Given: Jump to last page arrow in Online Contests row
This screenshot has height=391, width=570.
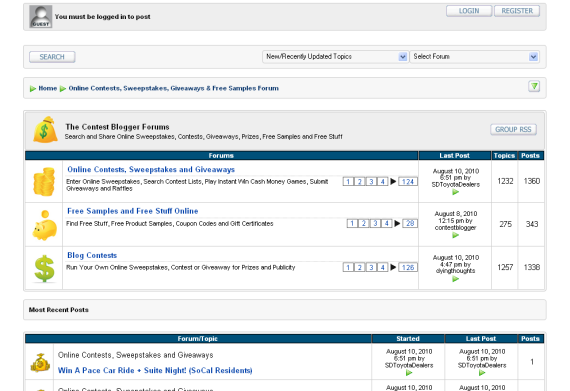Looking at the screenshot, I should coord(393,181).
